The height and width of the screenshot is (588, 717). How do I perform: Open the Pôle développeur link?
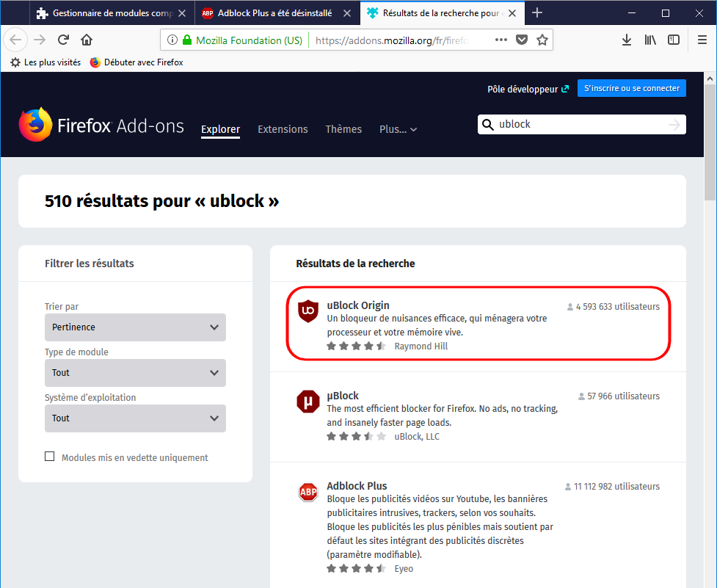click(528, 89)
